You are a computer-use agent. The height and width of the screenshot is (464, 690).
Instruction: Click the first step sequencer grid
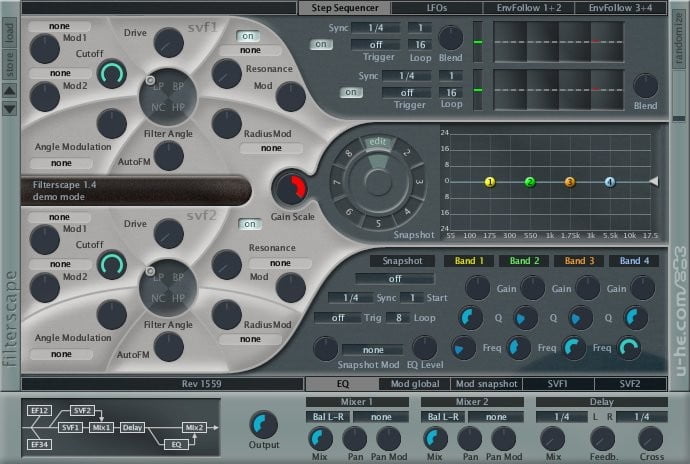(558, 42)
